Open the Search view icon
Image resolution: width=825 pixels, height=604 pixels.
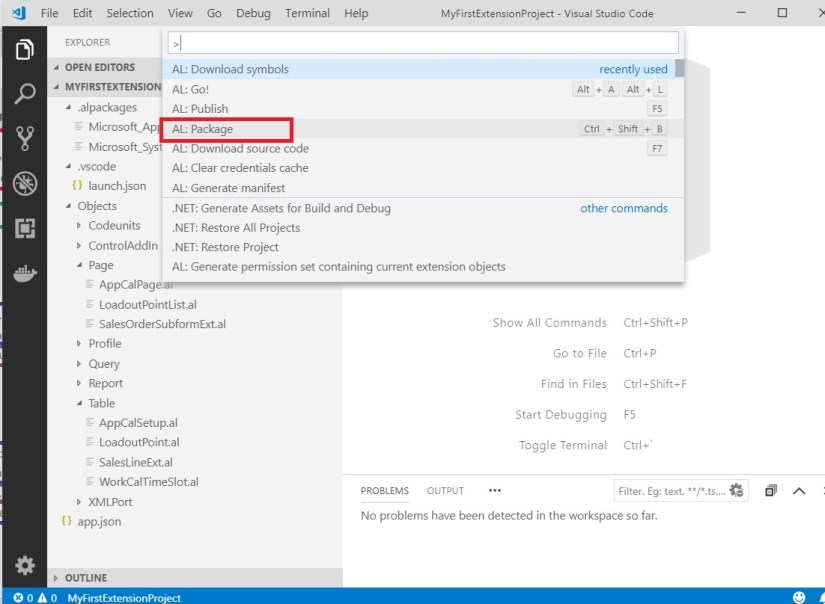(25, 94)
